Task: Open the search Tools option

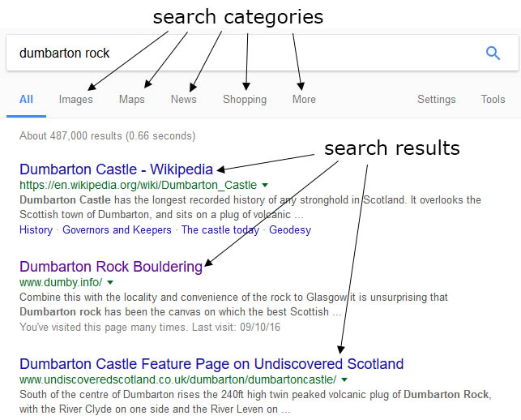Action: pos(493,100)
